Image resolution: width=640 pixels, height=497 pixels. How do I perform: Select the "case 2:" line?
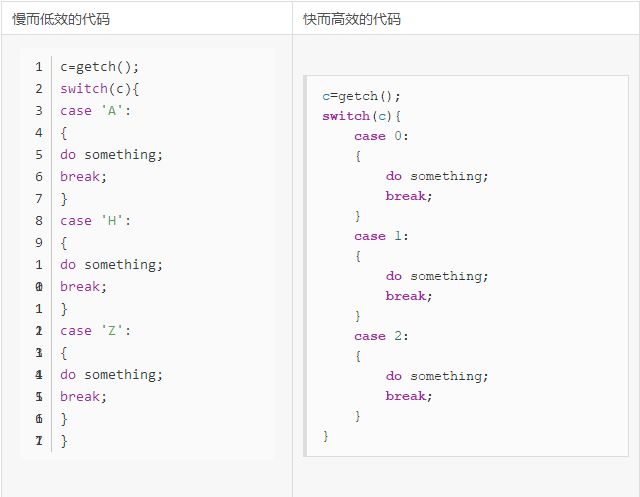coord(381,336)
